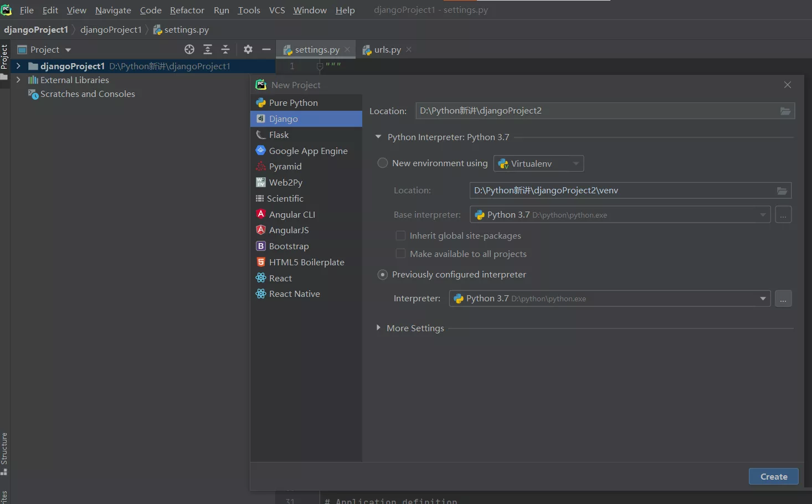Open the Edit menu

(50, 10)
